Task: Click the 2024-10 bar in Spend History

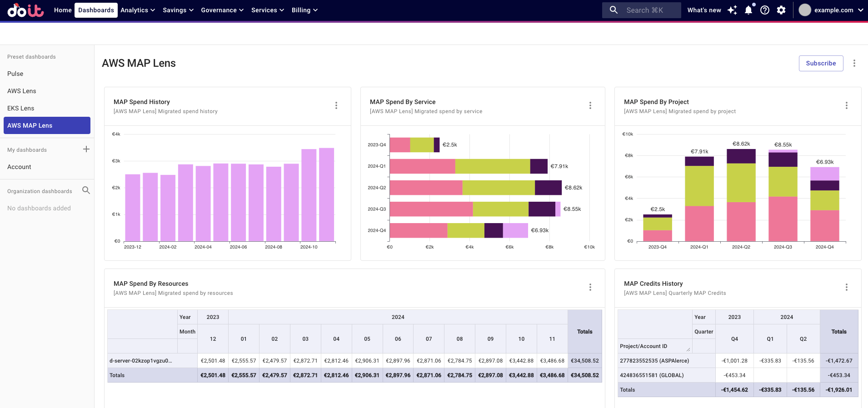Action: click(309, 195)
